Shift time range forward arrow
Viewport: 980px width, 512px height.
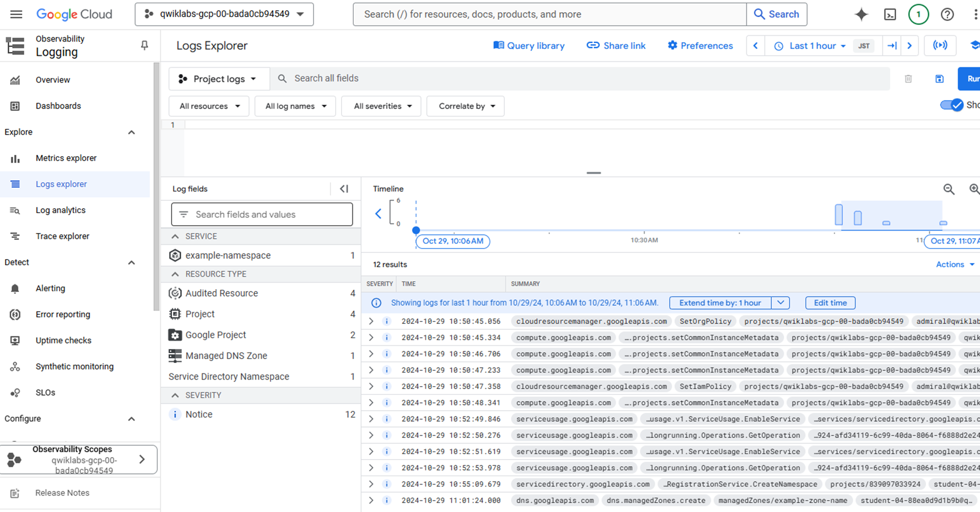pos(909,46)
